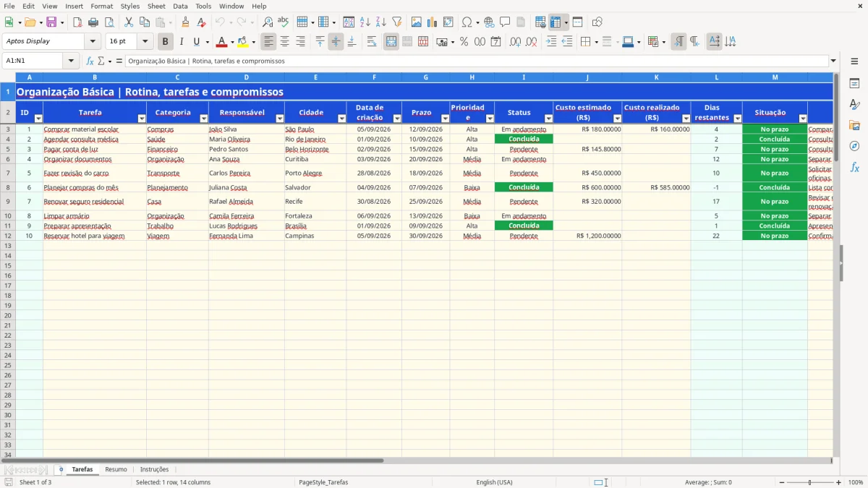Click the Format as Percent icon
The width and height of the screenshot is (868, 488).
464,42
